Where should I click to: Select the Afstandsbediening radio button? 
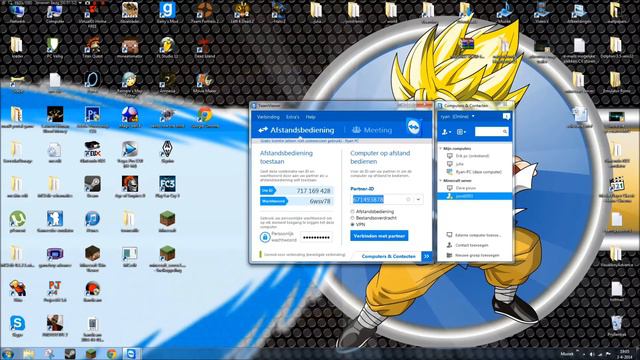coord(353,211)
